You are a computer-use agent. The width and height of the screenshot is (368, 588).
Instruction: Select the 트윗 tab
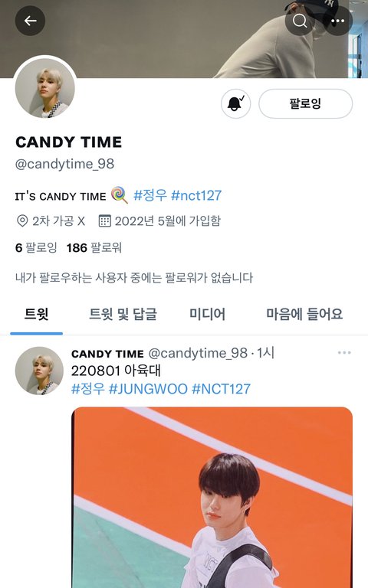[37, 314]
